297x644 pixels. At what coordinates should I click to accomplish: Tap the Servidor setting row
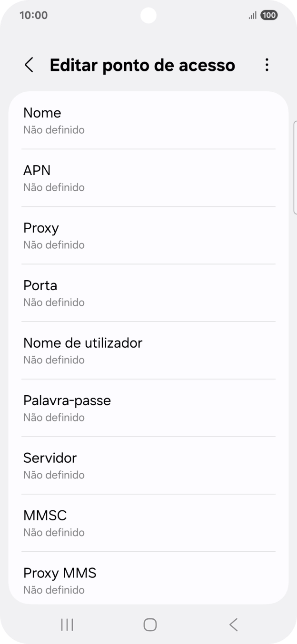coord(148,465)
